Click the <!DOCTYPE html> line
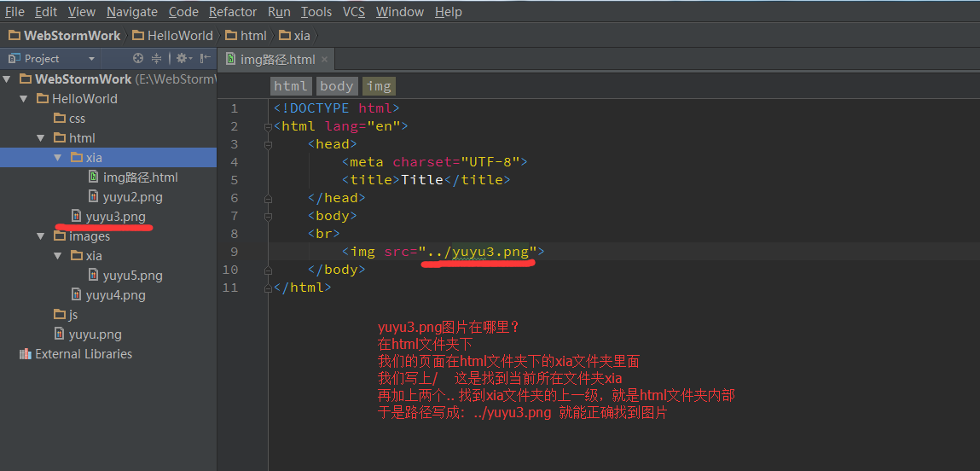 tap(336, 108)
